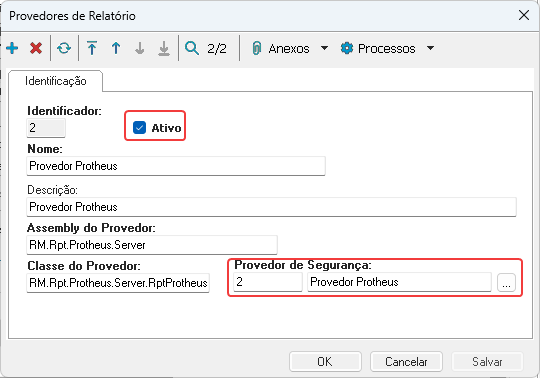Jump to the first record with the top-bar arrow
The image size is (540, 378).
pos(92,48)
